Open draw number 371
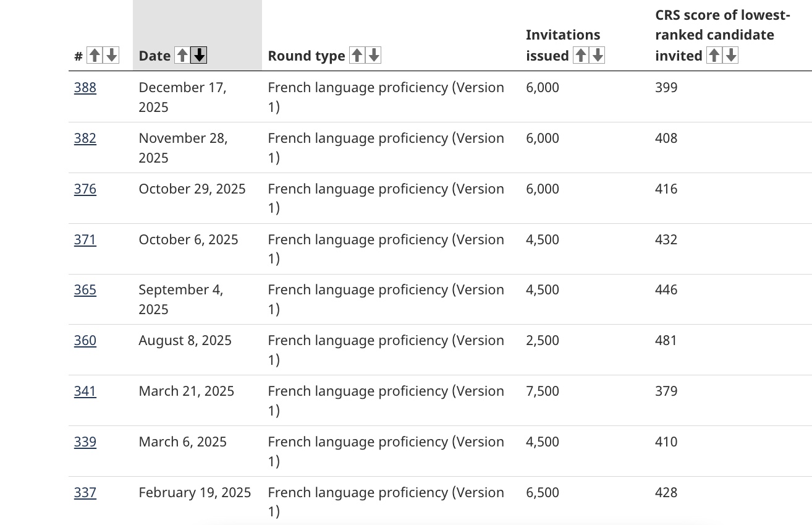 pyautogui.click(x=85, y=240)
